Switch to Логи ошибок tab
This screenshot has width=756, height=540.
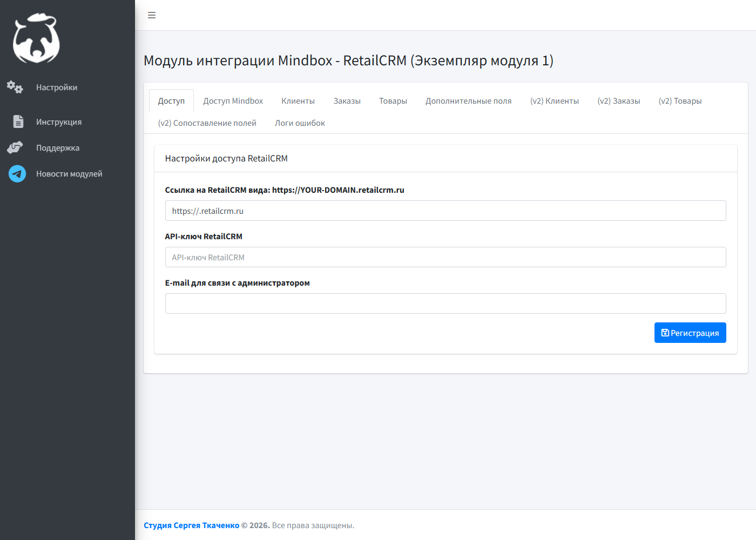[x=300, y=123]
